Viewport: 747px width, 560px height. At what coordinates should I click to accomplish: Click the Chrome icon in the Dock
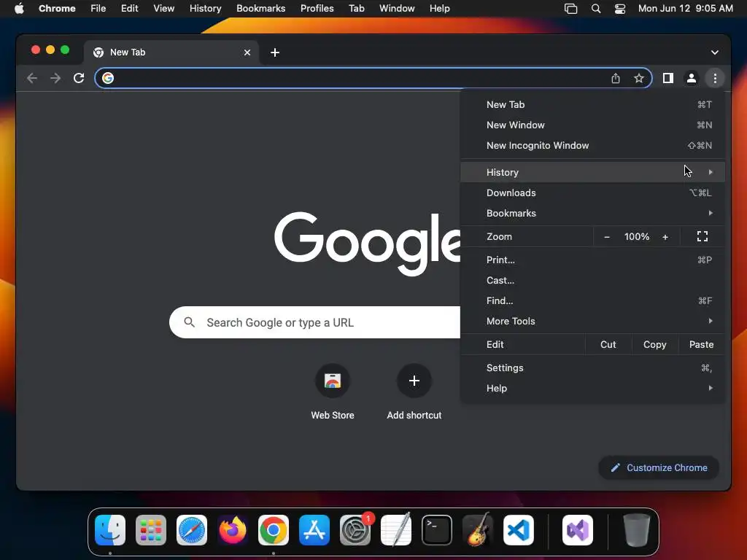tap(274, 530)
